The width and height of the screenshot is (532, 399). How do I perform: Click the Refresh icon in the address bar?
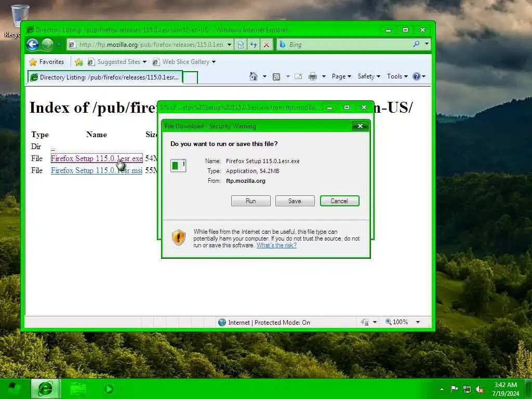tap(254, 45)
